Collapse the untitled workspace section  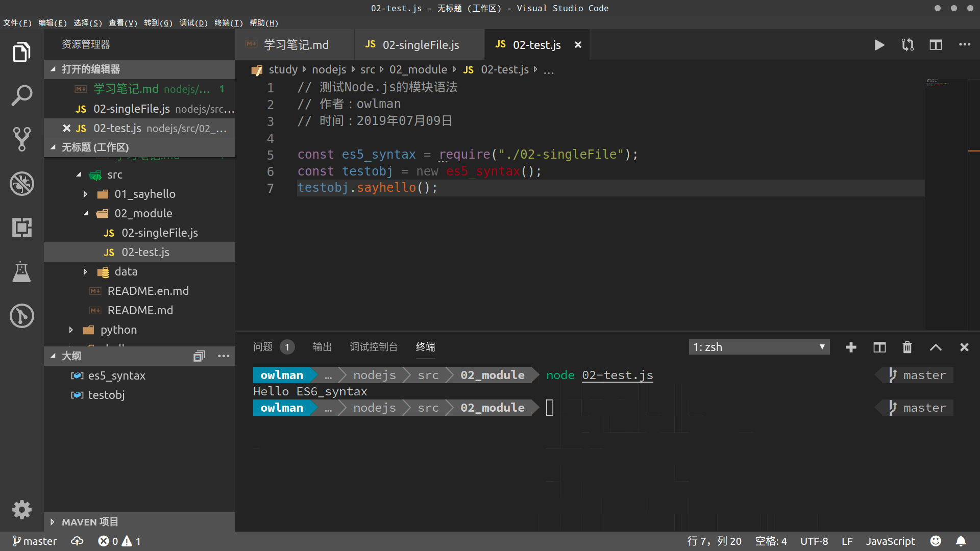[139, 147]
